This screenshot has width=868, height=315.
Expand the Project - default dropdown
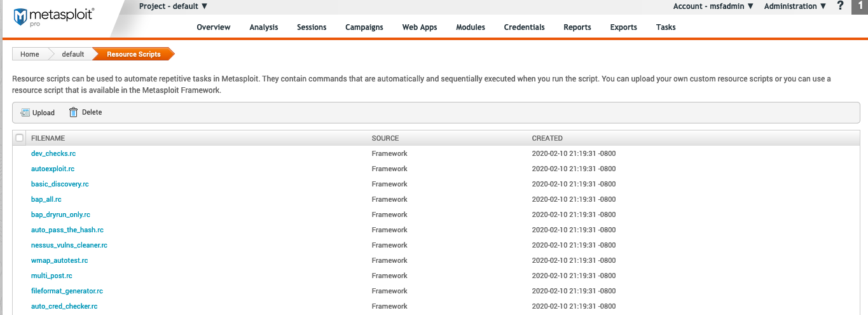pos(173,6)
